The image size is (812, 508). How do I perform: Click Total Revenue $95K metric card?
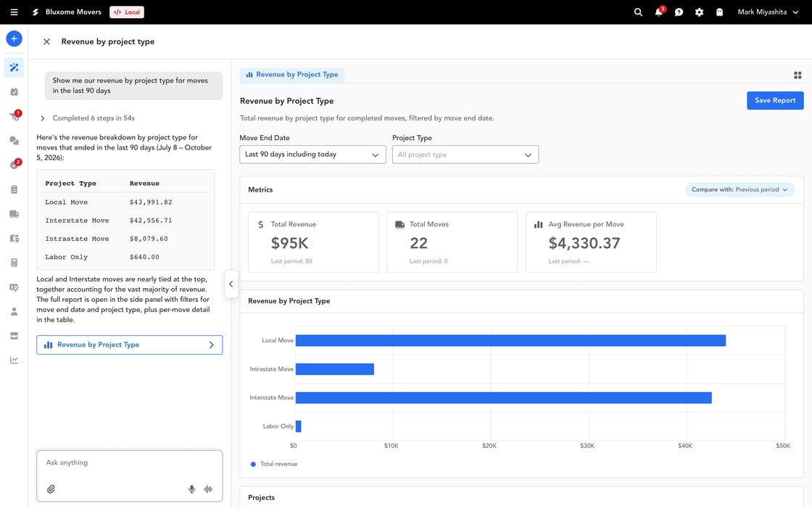pyautogui.click(x=313, y=242)
